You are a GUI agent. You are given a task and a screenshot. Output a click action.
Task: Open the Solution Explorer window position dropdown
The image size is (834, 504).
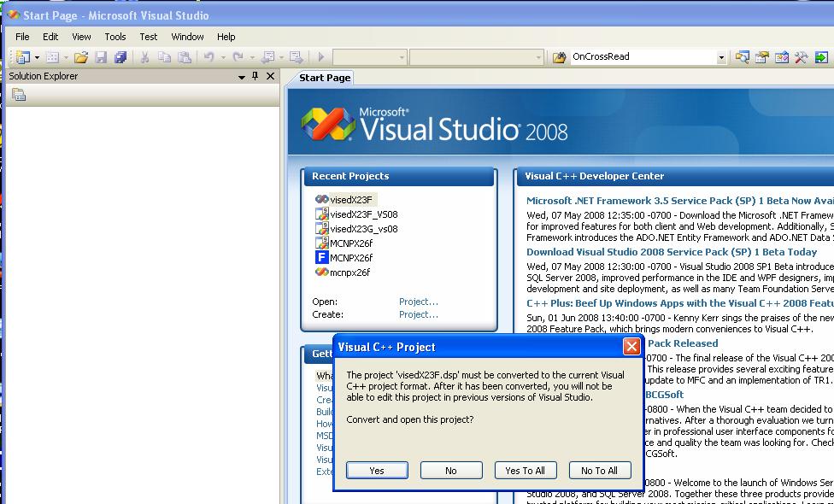(x=242, y=77)
